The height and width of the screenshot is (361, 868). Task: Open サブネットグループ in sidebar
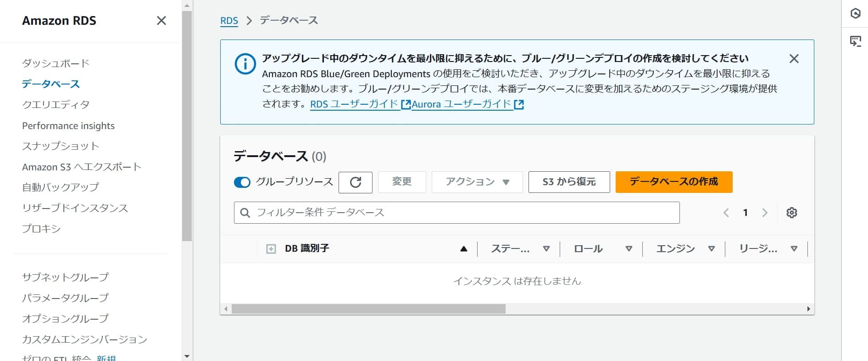65,277
